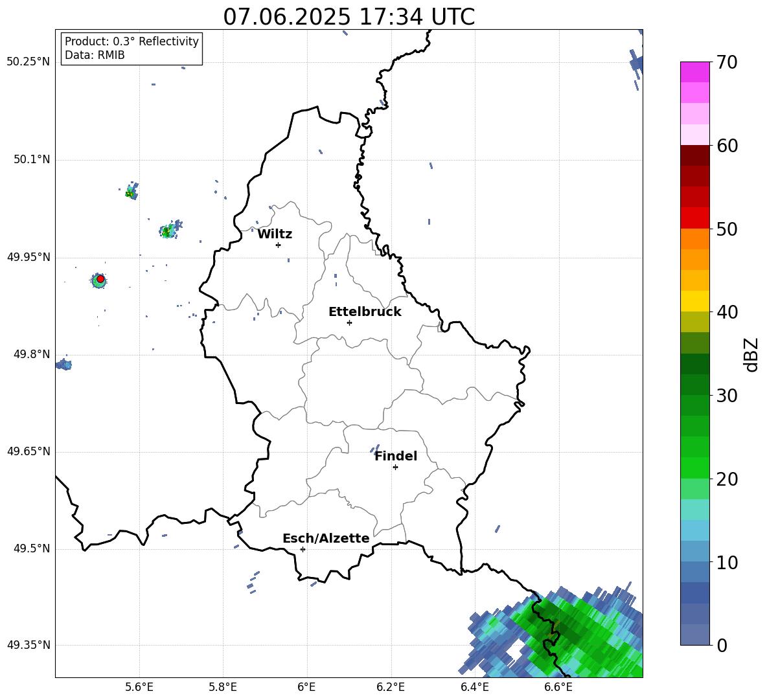
Task: Click the Wiltz location cross marker
Action: 279,245
